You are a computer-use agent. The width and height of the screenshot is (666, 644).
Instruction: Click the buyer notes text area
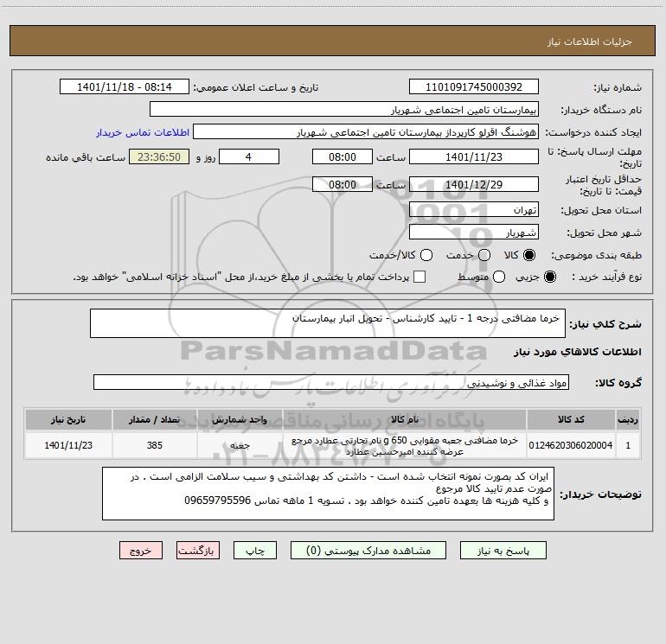[328, 494]
